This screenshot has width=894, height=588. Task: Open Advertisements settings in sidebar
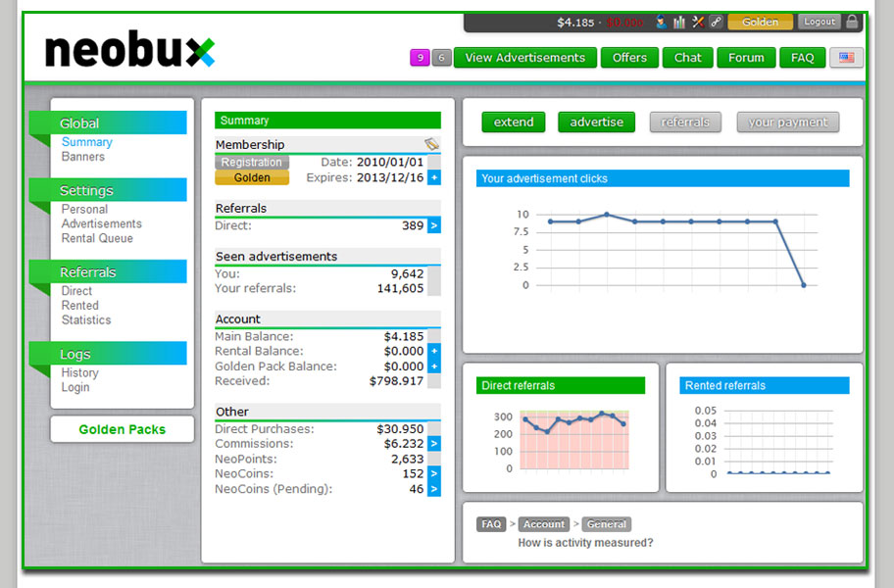pos(102,223)
